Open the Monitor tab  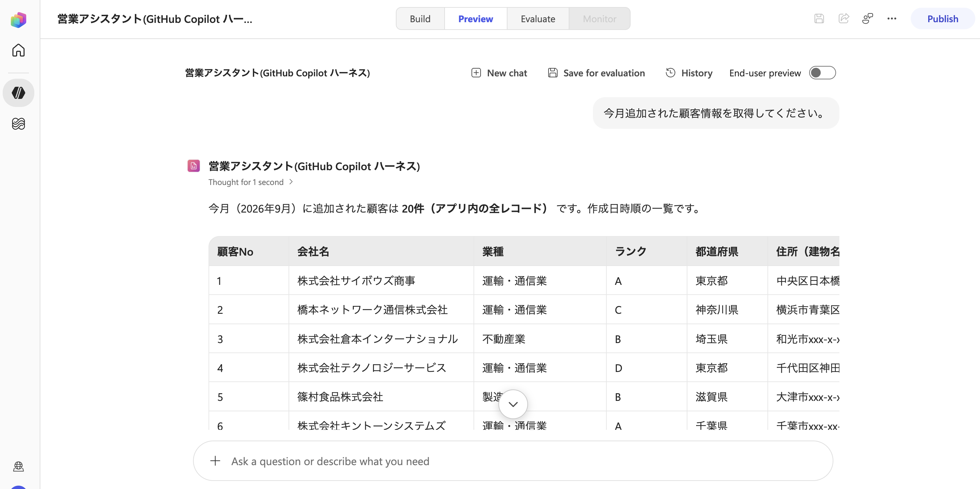(600, 18)
